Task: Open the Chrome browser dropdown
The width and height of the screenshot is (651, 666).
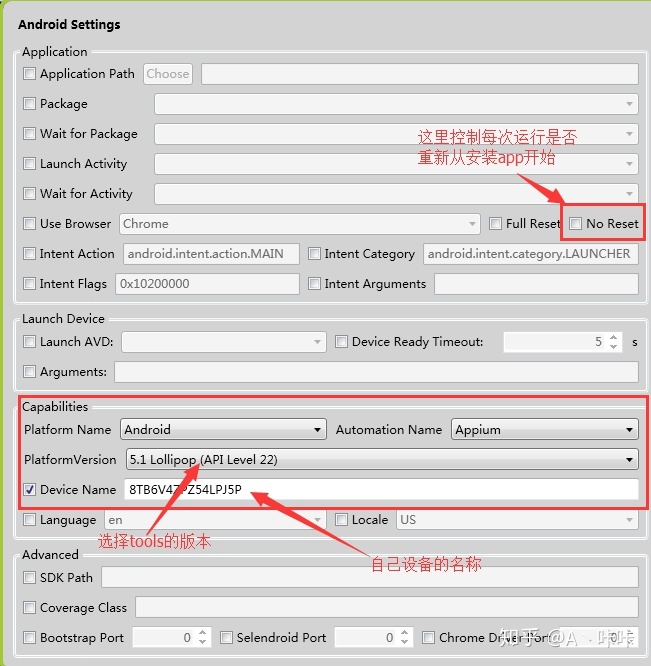Action: [300, 224]
